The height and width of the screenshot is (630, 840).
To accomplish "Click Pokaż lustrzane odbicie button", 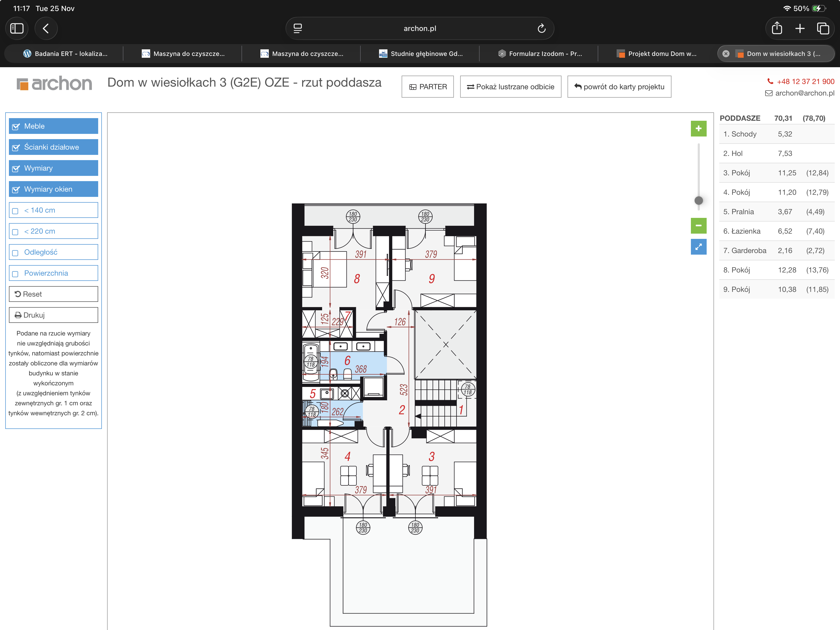I will [x=510, y=87].
